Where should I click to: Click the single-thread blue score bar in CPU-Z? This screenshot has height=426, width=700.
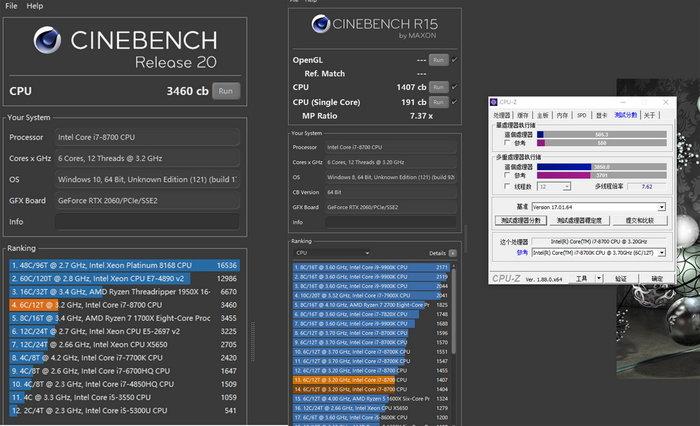coord(540,134)
